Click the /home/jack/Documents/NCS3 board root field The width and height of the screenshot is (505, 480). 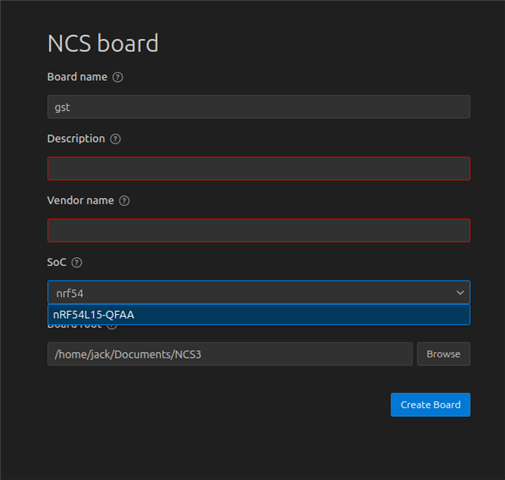point(230,354)
